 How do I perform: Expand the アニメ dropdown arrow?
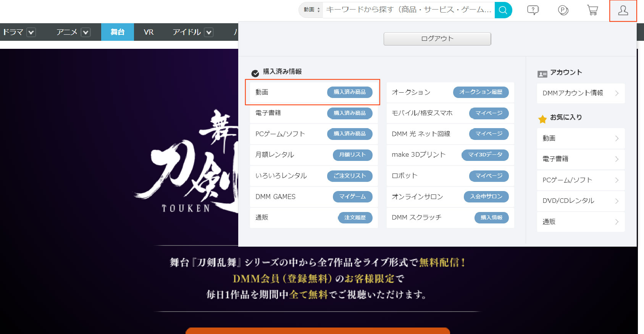click(x=86, y=32)
